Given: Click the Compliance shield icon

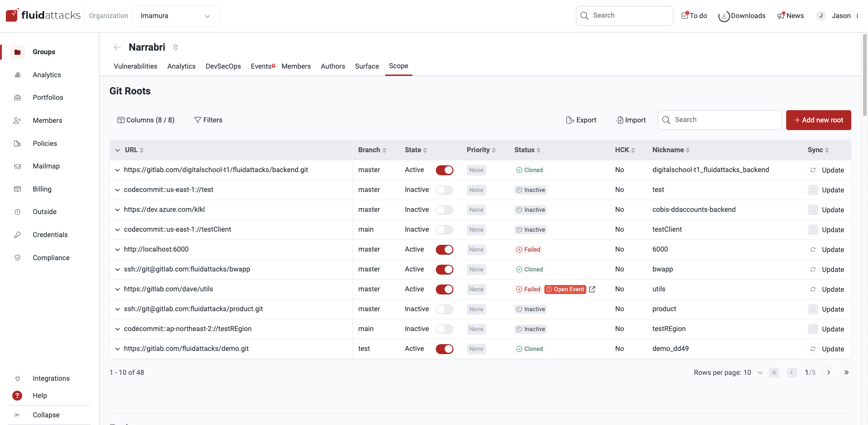Looking at the screenshot, I should [17, 257].
